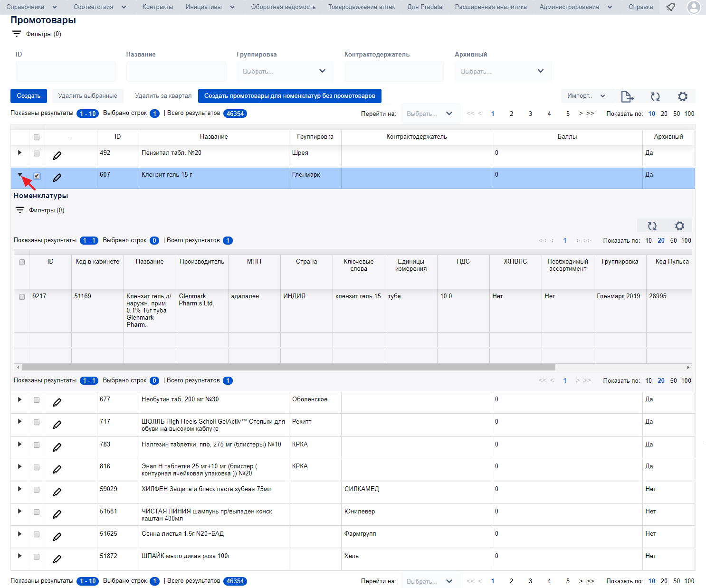Open Номенклатуры subtable settings gear

click(x=680, y=226)
